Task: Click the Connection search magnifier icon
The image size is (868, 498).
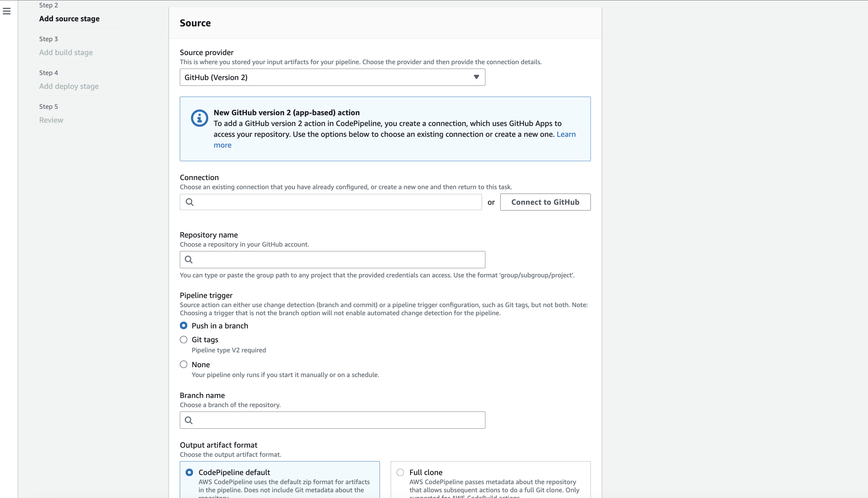Action: point(190,202)
